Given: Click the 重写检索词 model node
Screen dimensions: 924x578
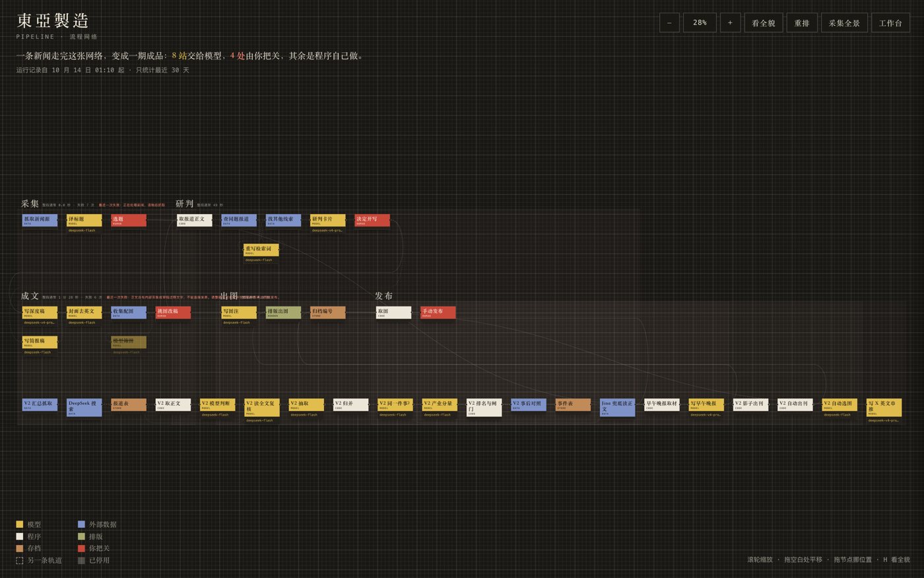Looking at the screenshot, I should click(261, 250).
